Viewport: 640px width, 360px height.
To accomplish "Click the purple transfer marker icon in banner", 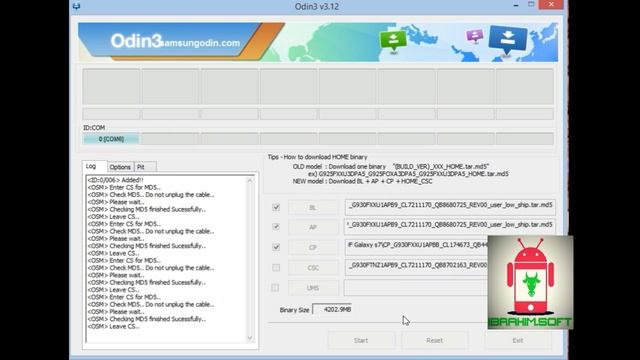I will point(475,36).
